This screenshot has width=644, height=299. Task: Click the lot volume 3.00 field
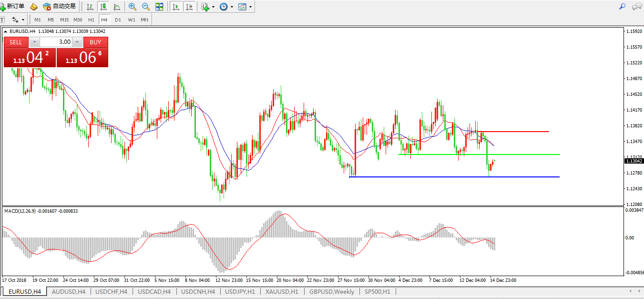pyautogui.click(x=56, y=42)
